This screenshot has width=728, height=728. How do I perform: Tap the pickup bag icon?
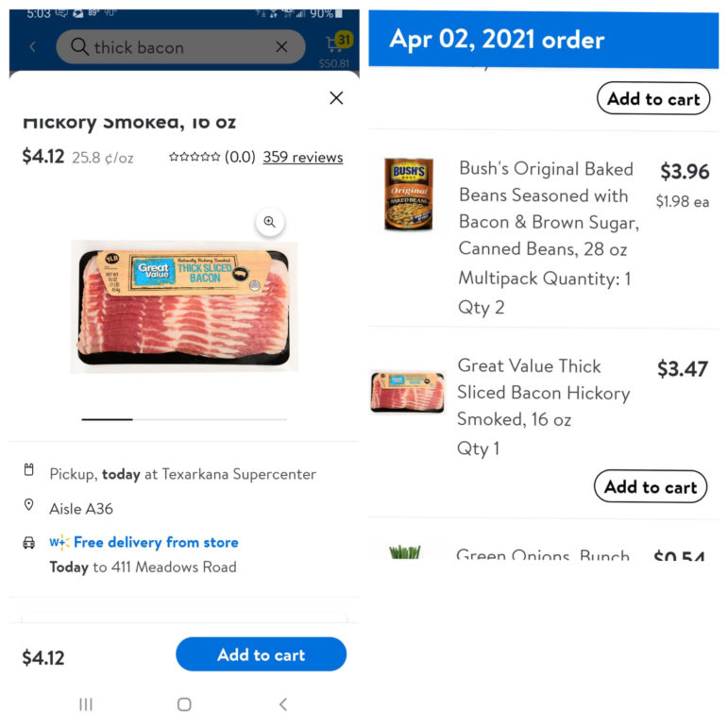pyautogui.click(x=29, y=470)
